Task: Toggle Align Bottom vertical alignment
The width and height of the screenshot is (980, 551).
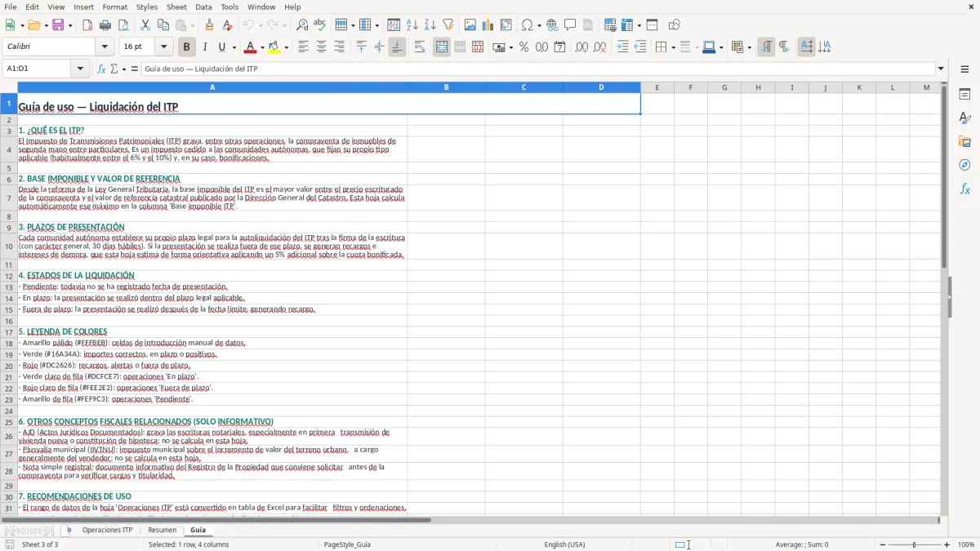Action: (397, 47)
